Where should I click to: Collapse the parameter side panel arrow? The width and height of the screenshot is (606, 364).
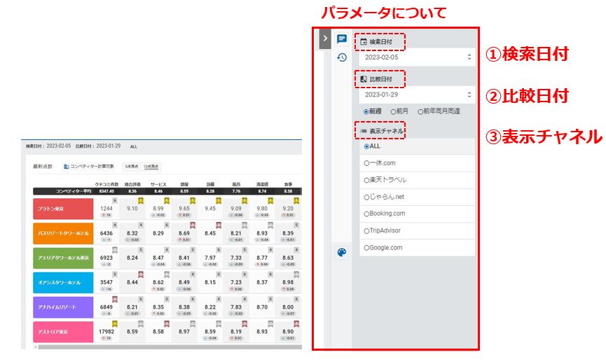pyautogui.click(x=324, y=39)
